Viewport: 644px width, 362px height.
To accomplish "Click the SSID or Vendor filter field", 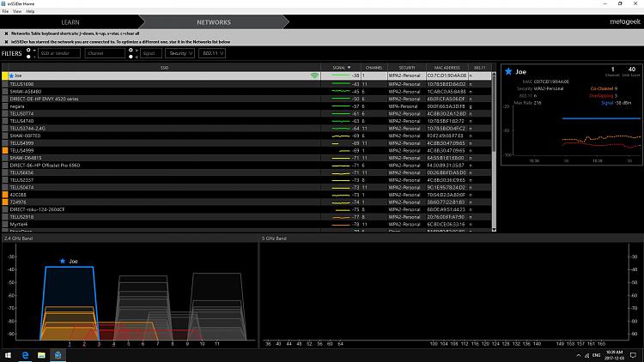I will (x=59, y=53).
